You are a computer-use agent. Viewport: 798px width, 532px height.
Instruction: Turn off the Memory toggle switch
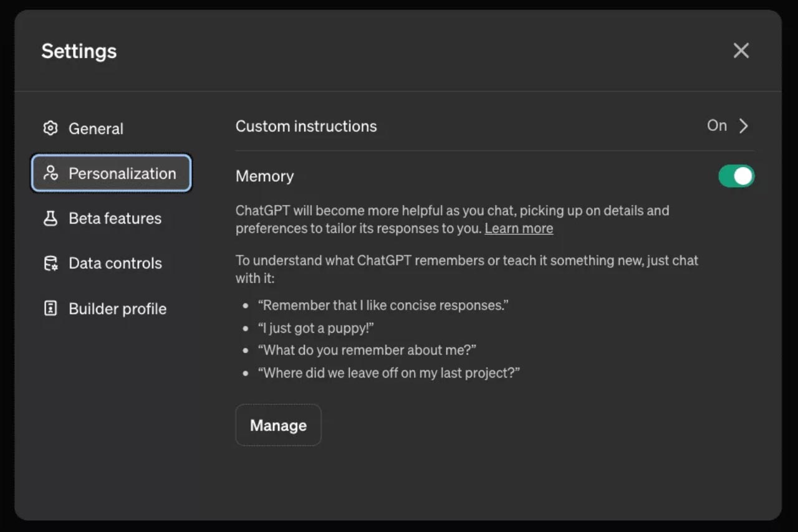[x=736, y=176]
